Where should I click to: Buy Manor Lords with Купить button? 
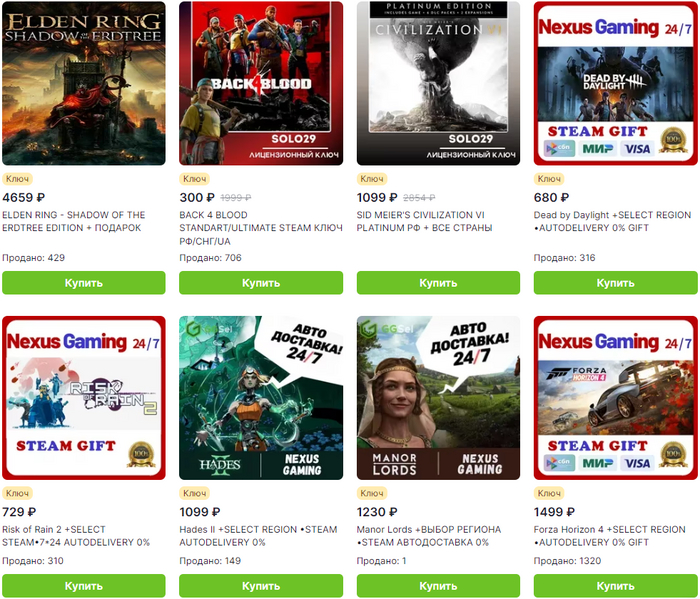click(438, 586)
